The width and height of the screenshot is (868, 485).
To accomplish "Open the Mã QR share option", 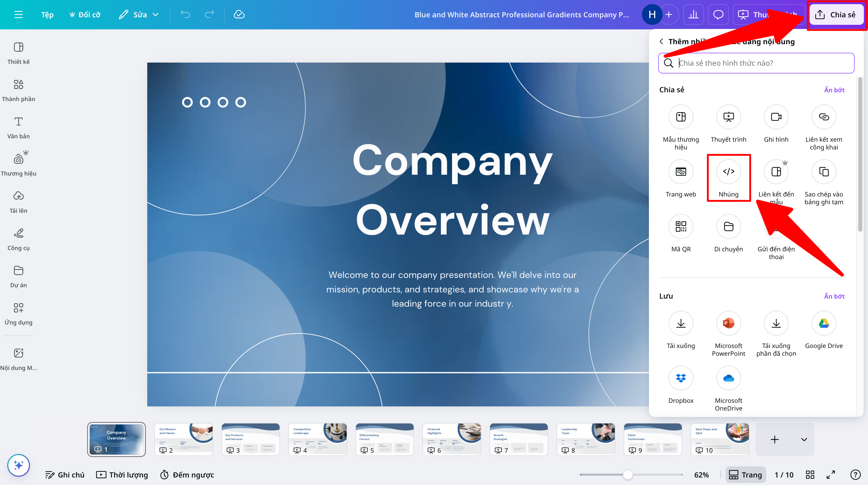I will pyautogui.click(x=681, y=226).
